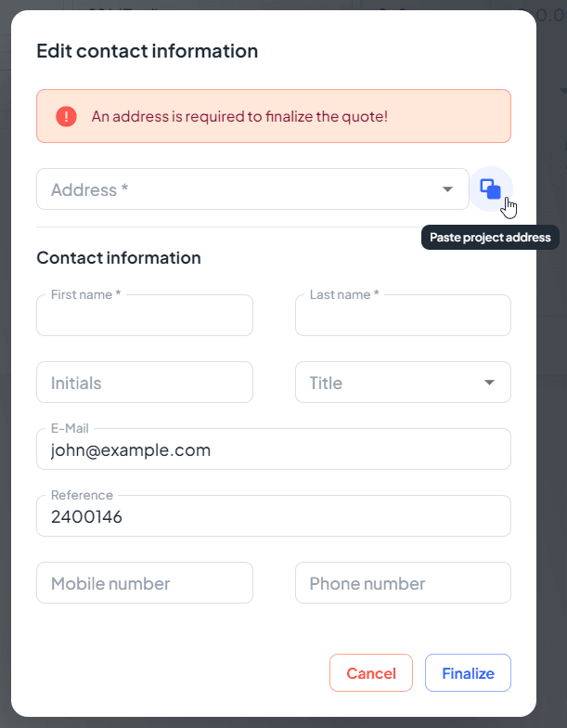Focus the Last name input
This screenshot has height=728, width=567.
tap(403, 317)
